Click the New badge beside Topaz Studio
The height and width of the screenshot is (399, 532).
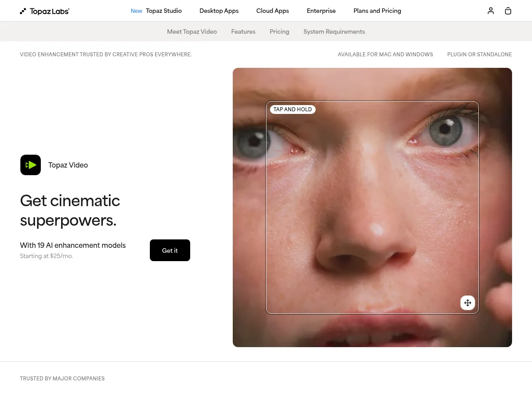click(x=137, y=11)
